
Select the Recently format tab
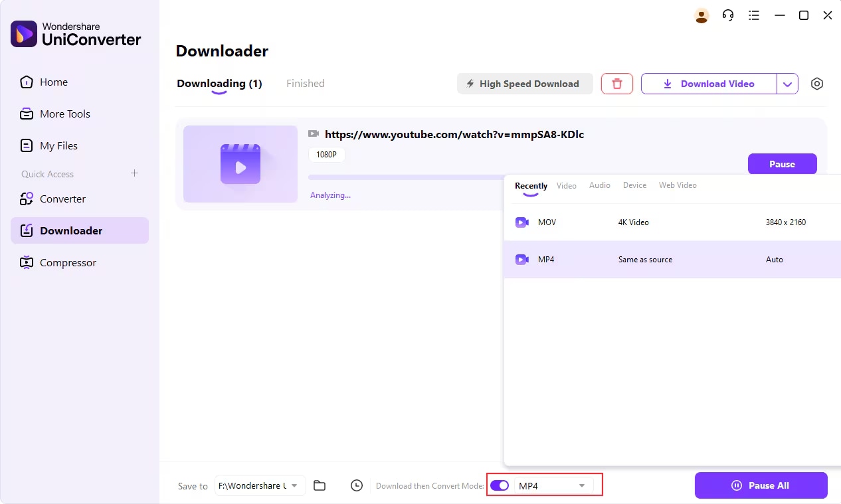[531, 186]
